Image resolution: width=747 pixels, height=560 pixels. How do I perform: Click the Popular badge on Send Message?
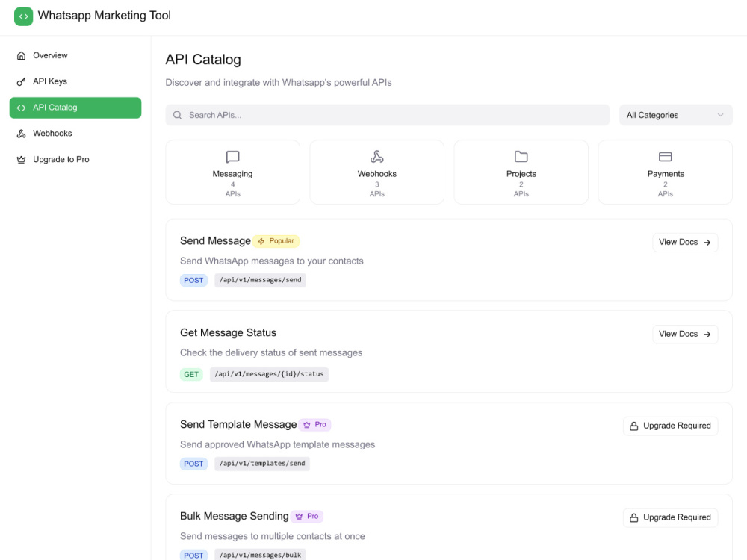click(276, 241)
